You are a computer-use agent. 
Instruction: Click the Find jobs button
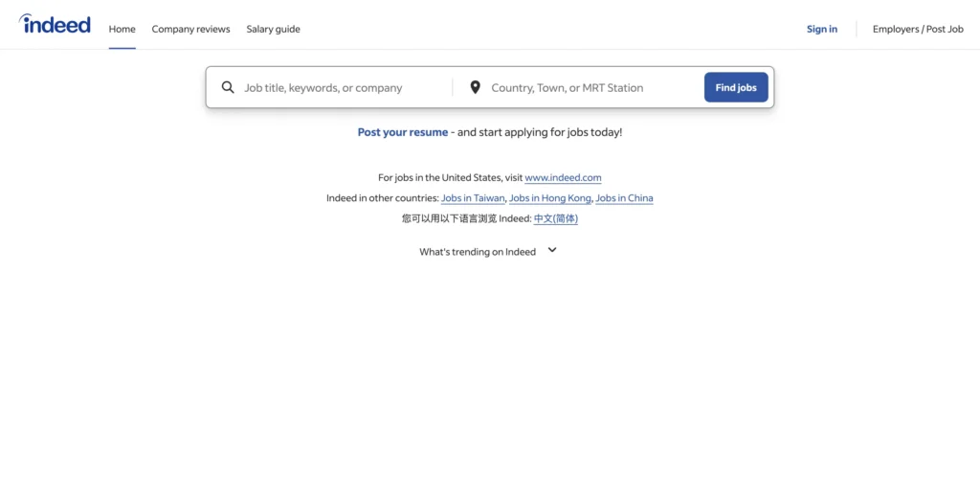pos(736,87)
